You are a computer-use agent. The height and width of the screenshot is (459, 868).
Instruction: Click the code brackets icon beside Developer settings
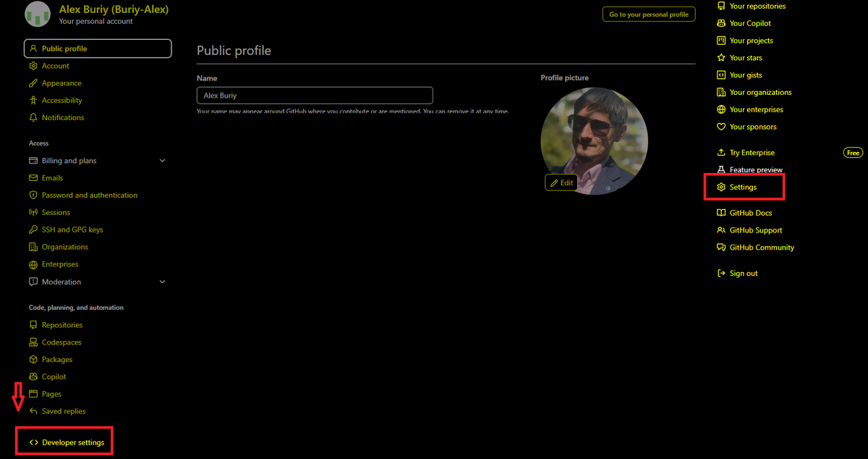click(x=33, y=442)
